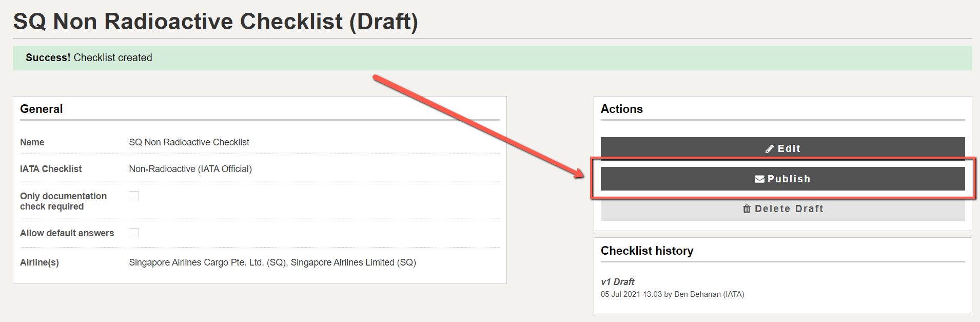Viewport: 980px width, 322px height.
Task: Click the 05 Jul 2021 13:03 timestamp line
Action: pos(673,294)
